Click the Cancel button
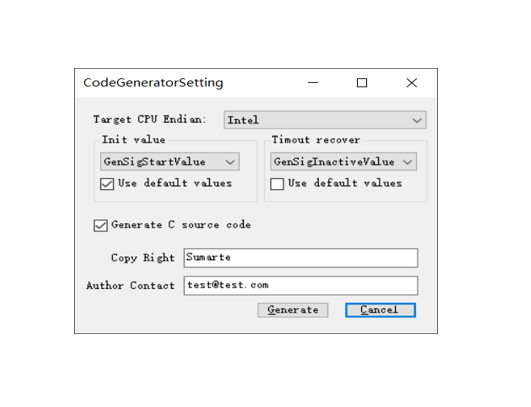531x407 pixels. tap(380, 310)
